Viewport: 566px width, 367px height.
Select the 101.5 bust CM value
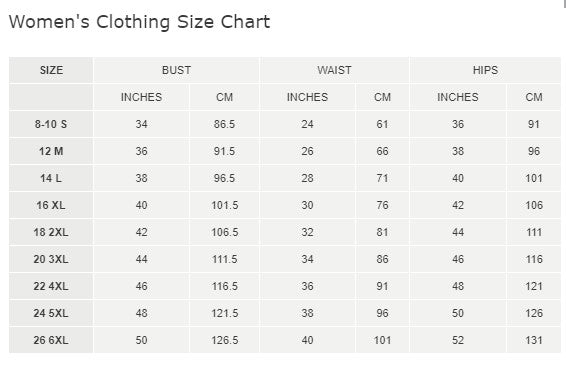[x=225, y=205]
